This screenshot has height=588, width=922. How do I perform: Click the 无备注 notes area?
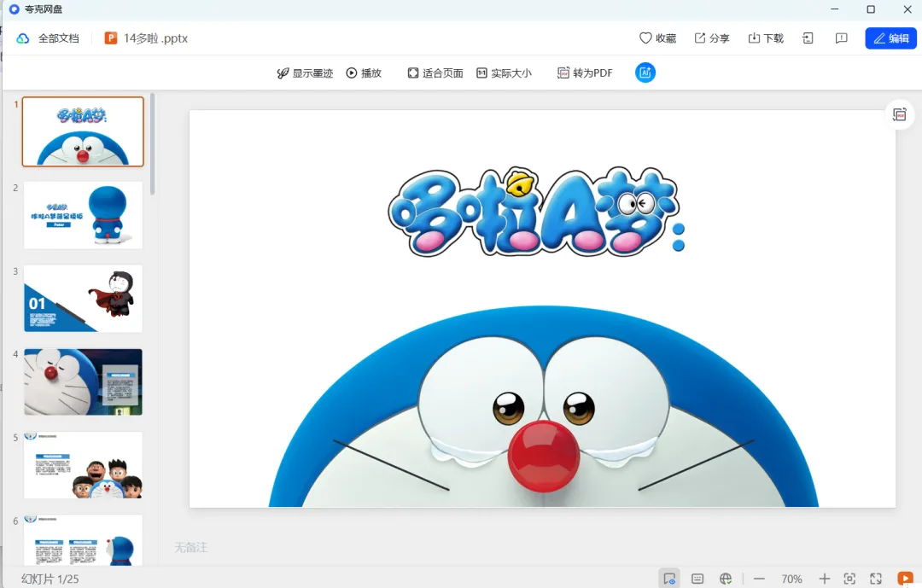pos(191,547)
